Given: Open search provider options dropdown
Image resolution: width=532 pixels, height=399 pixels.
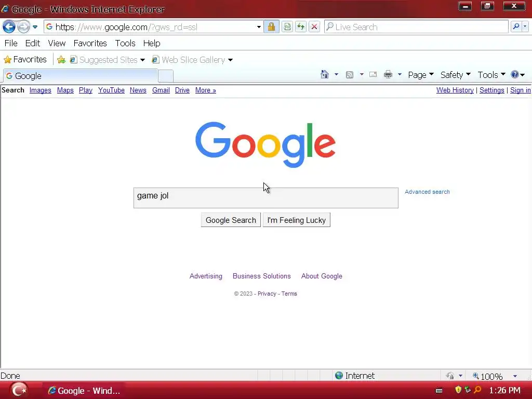Looking at the screenshot, I should click(525, 26).
